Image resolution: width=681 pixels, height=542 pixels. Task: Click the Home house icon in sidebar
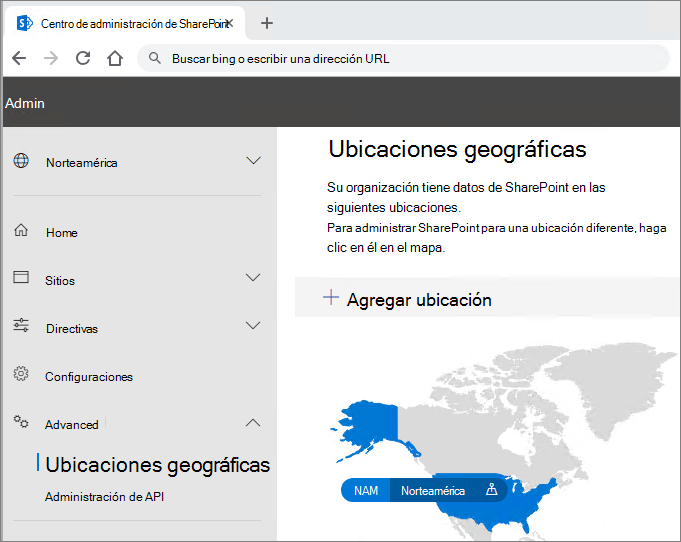click(x=21, y=230)
